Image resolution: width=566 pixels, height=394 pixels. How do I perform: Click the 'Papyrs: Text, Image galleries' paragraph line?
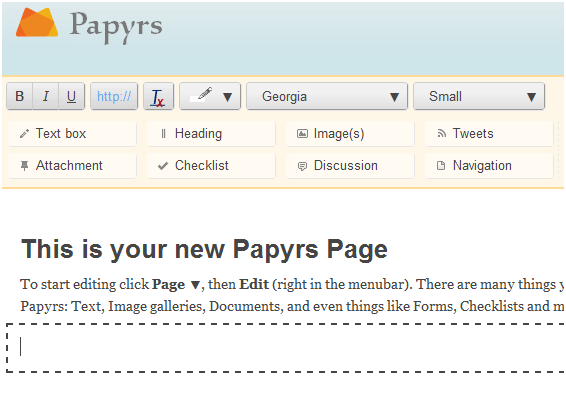click(292, 306)
